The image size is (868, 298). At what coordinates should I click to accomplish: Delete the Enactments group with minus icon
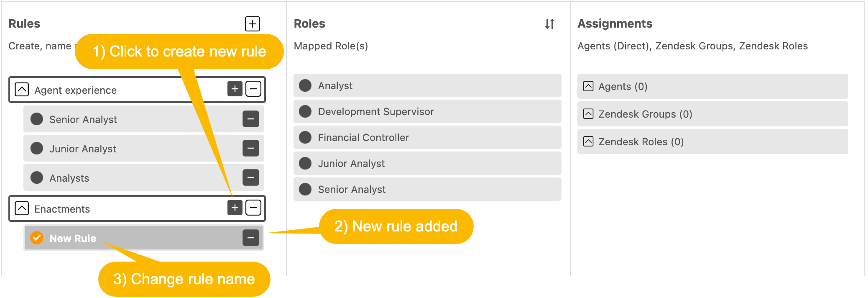coord(253,208)
